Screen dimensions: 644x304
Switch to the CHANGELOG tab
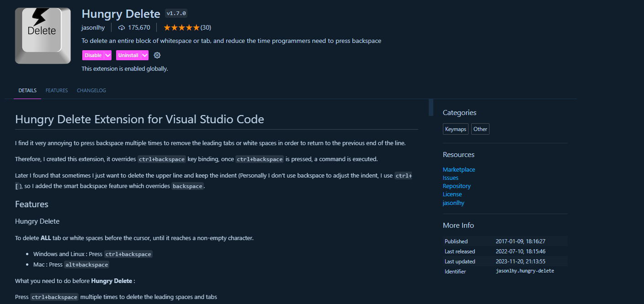pos(91,90)
